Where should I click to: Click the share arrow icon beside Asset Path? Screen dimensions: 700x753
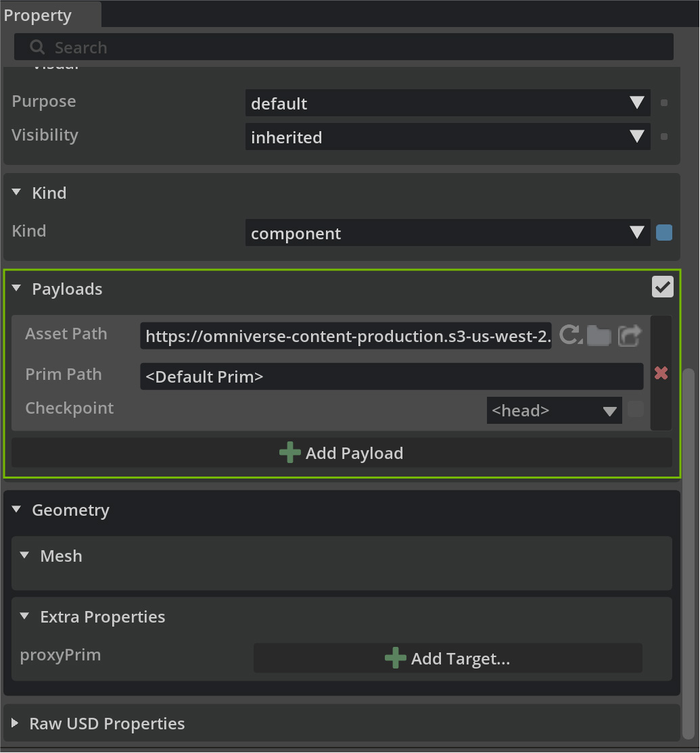[x=629, y=335]
